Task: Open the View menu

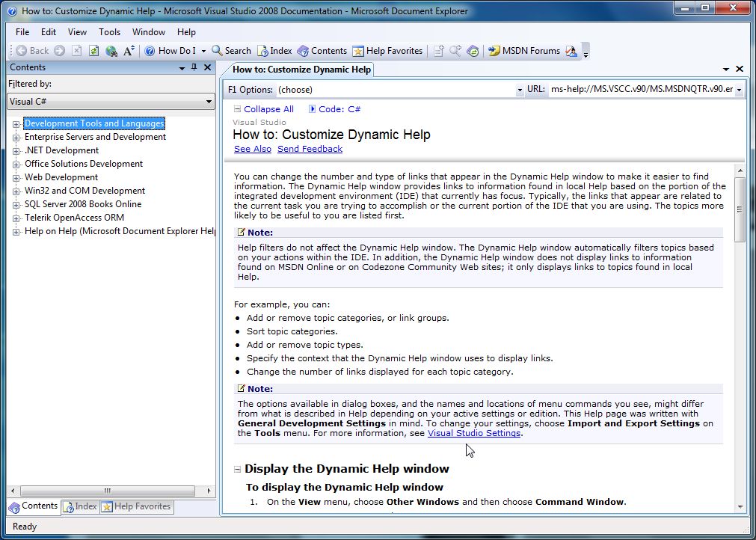Action: point(77,32)
